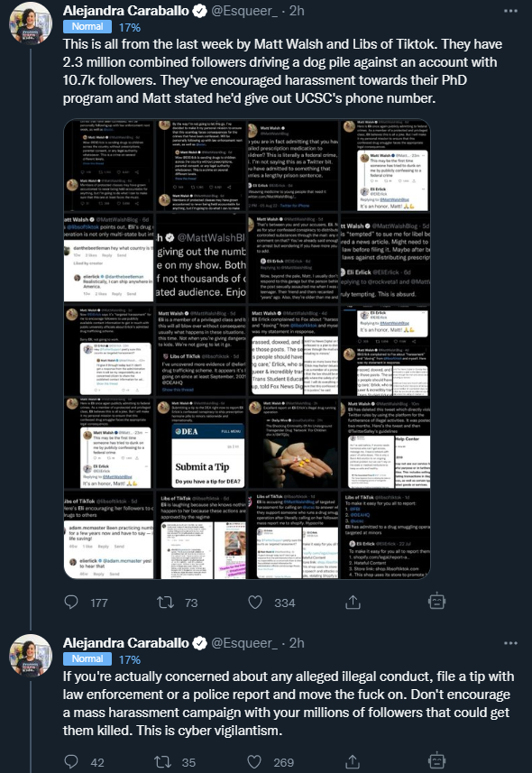The width and height of the screenshot is (532, 773).
Task: Like the first tweet with 334 likes
Action: point(255,602)
